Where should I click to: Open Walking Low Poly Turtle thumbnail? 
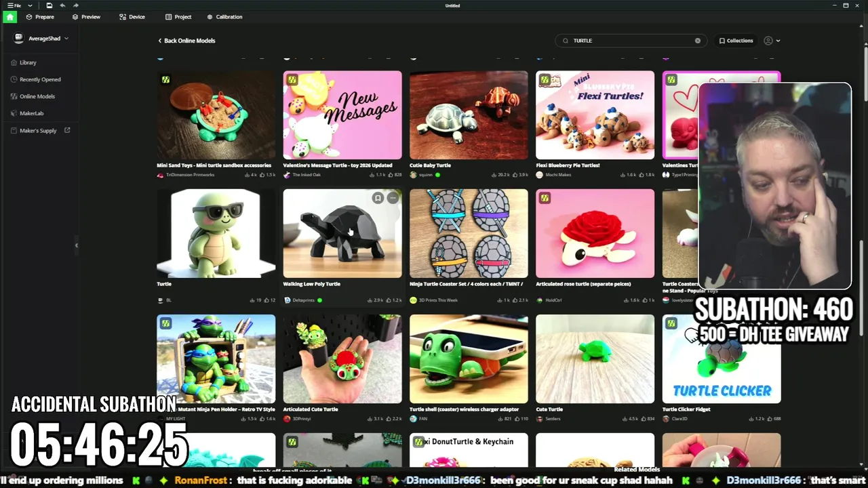click(x=342, y=233)
